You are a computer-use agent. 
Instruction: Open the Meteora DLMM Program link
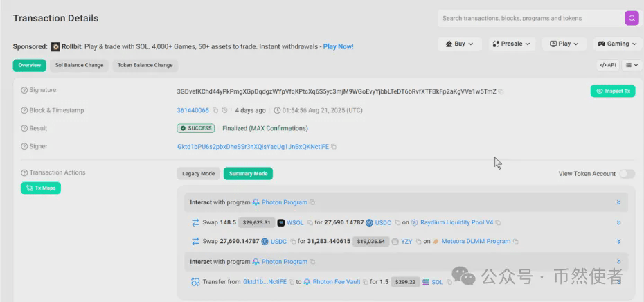(x=476, y=242)
